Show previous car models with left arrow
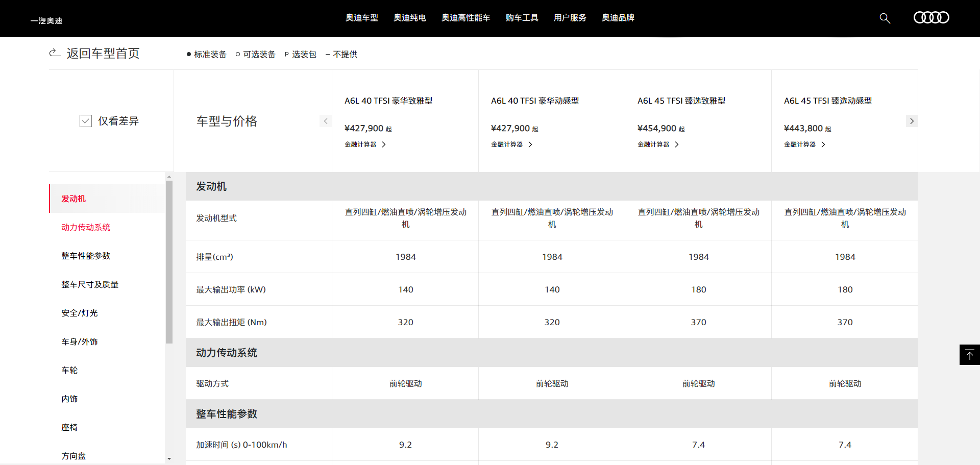Viewport: 980px width, 465px height. click(x=326, y=121)
